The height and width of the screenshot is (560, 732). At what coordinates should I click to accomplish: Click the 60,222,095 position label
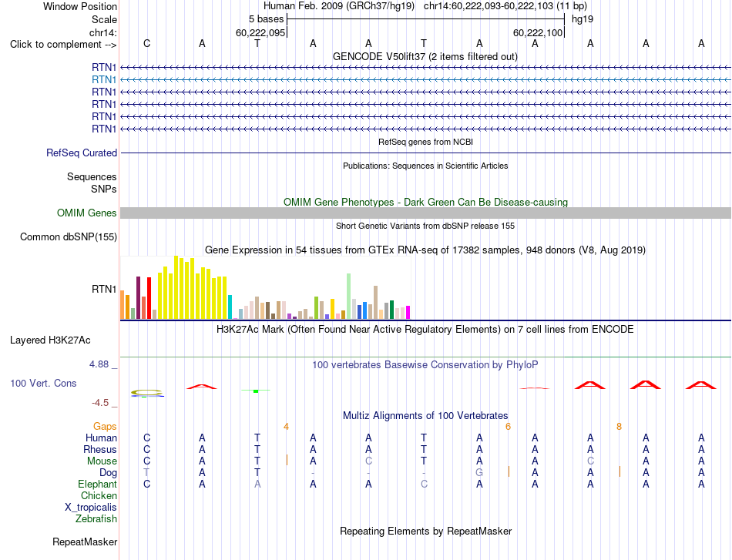(x=260, y=32)
